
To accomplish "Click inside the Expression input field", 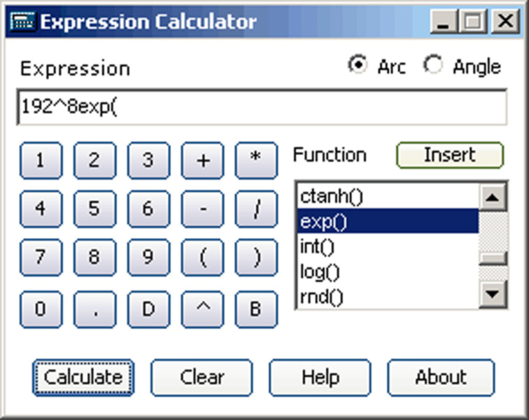I will point(262,107).
